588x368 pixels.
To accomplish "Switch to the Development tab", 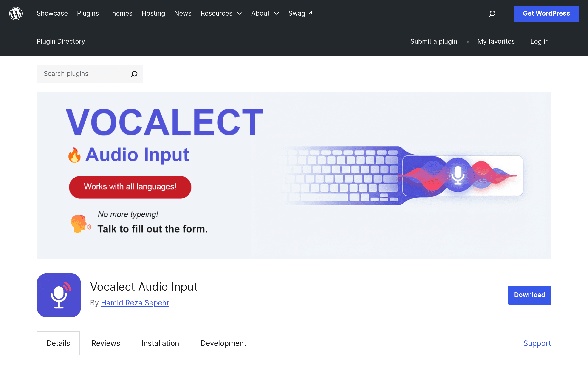I will pos(223,343).
